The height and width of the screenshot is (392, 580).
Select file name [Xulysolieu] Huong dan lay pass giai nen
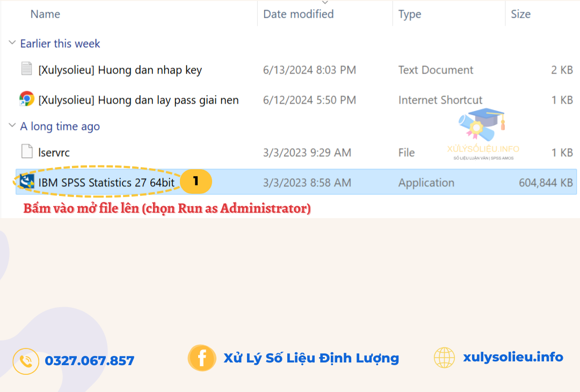(139, 100)
